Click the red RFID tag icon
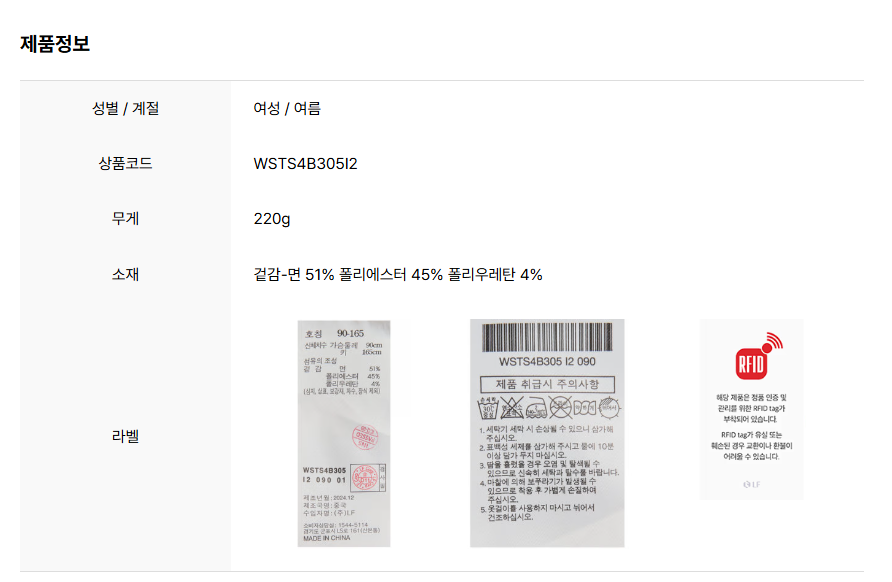The height and width of the screenshot is (582, 892). pyautogui.click(x=758, y=356)
